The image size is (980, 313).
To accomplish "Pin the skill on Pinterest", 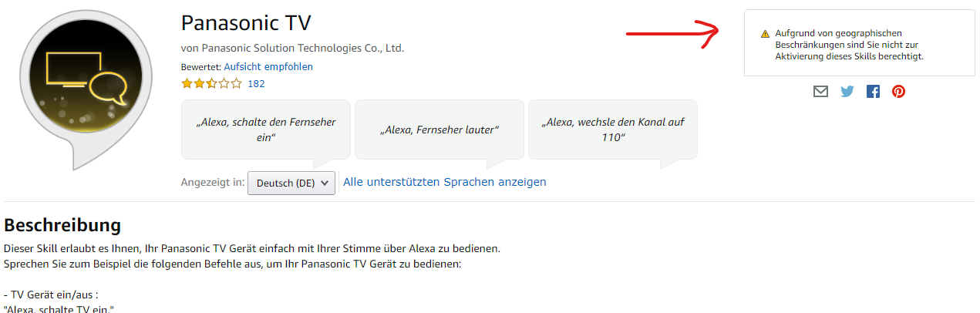I will coord(898,92).
